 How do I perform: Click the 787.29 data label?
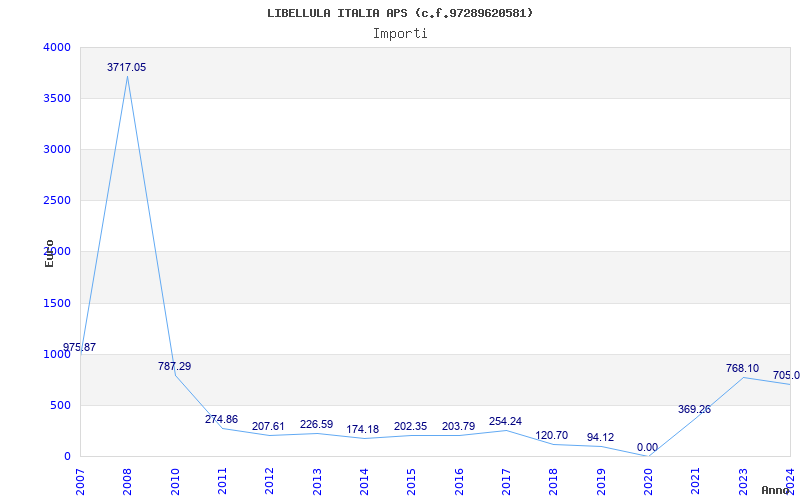(174, 366)
